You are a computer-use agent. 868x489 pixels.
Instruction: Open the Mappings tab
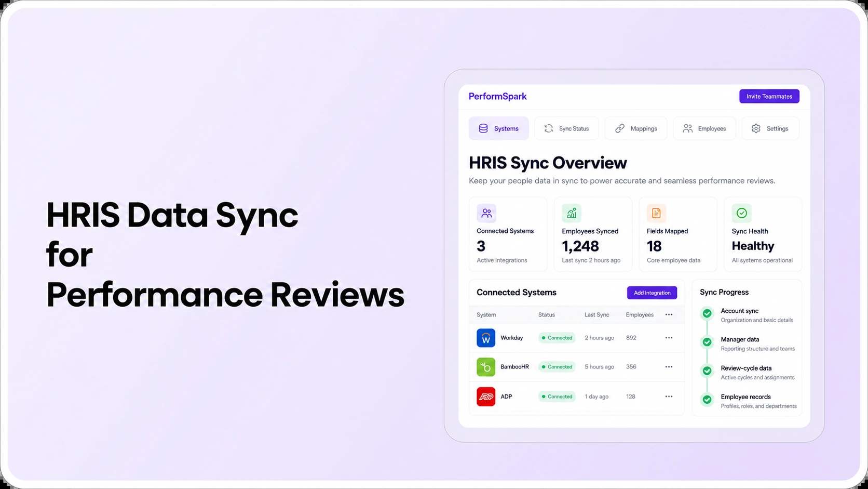(636, 128)
